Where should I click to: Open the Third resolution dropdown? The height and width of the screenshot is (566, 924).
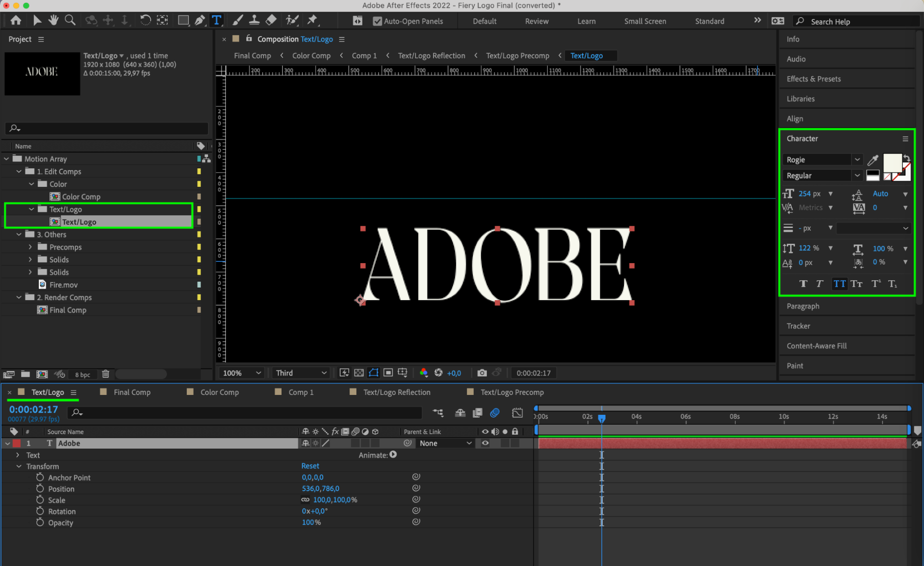point(301,373)
